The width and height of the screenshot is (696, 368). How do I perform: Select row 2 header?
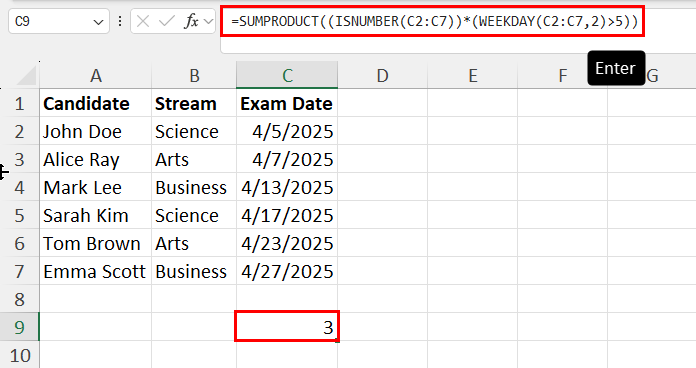20,131
